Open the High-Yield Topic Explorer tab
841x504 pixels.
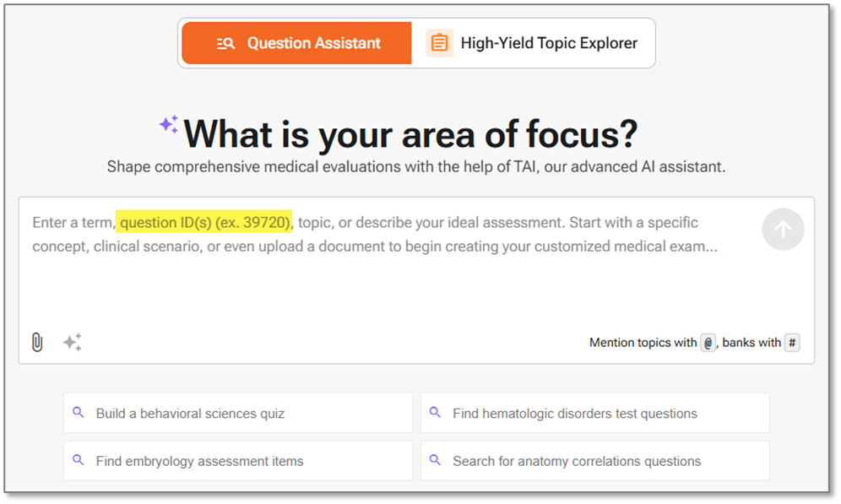point(532,43)
